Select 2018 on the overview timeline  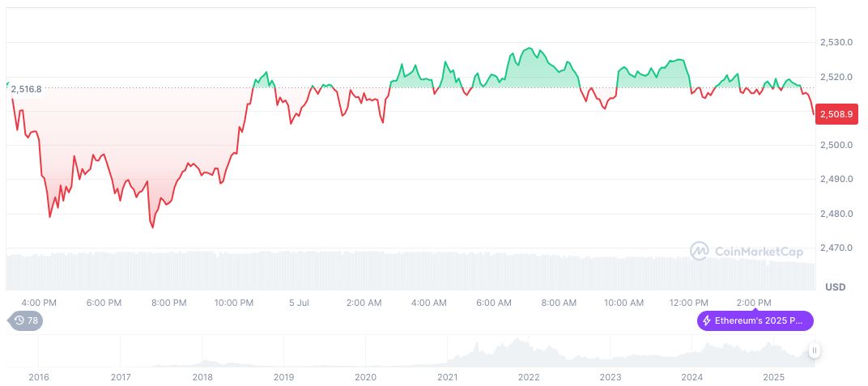click(202, 377)
